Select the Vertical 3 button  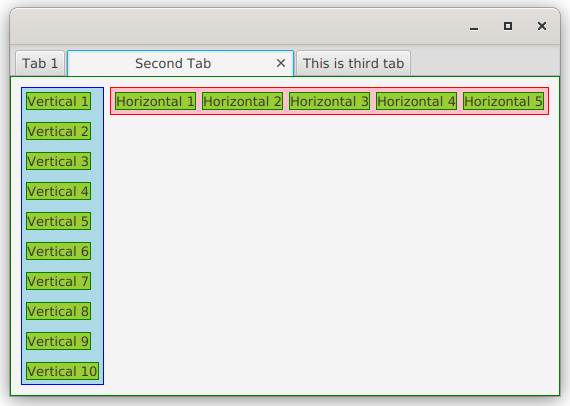[58, 161]
